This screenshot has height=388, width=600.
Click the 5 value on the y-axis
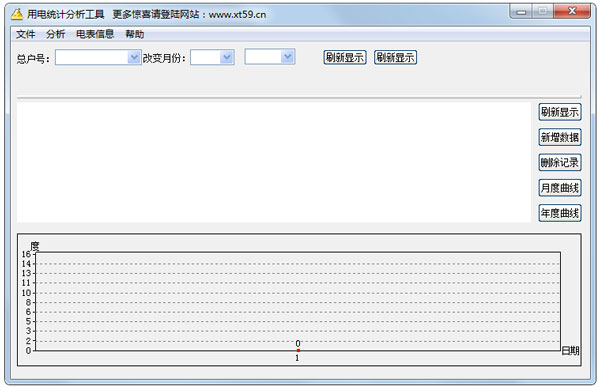(x=28, y=321)
